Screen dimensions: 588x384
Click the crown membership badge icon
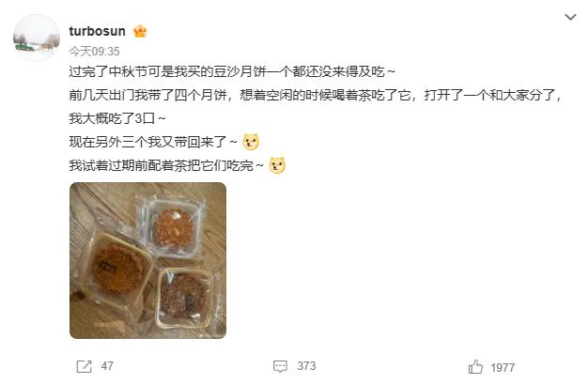140,31
